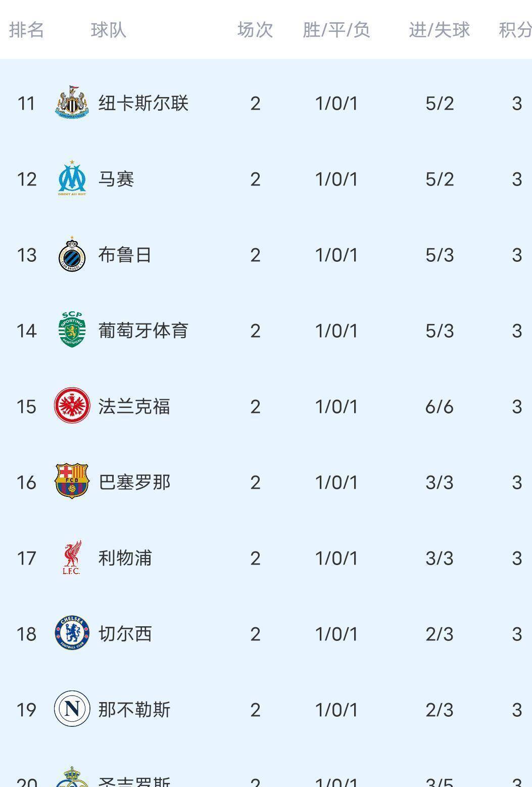Image resolution: width=532 pixels, height=787 pixels.
Task: Click the Liverpool L.F.C. liver bird crest
Action: coord(72,558)
